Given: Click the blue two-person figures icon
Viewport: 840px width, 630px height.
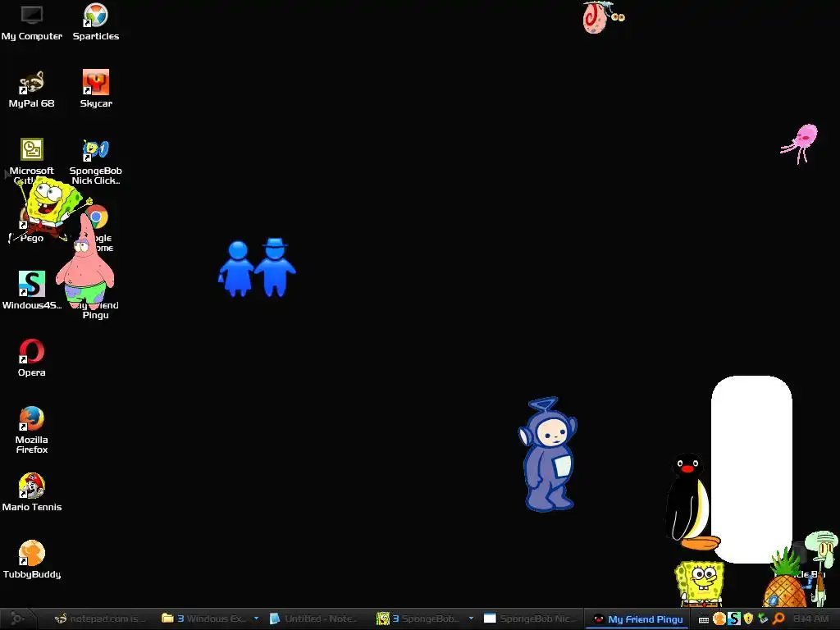Looking at the screenshot, I should click(257, 267).
